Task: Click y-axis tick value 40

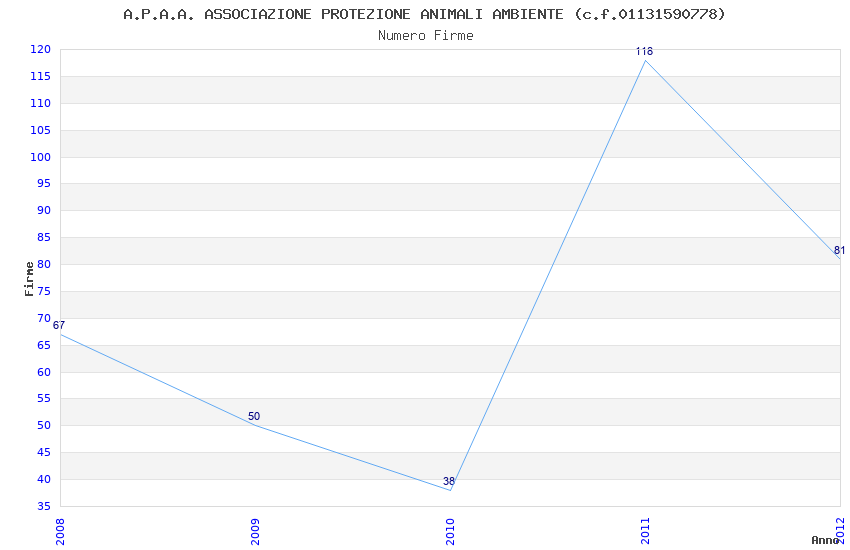Action: click(44, 479)
